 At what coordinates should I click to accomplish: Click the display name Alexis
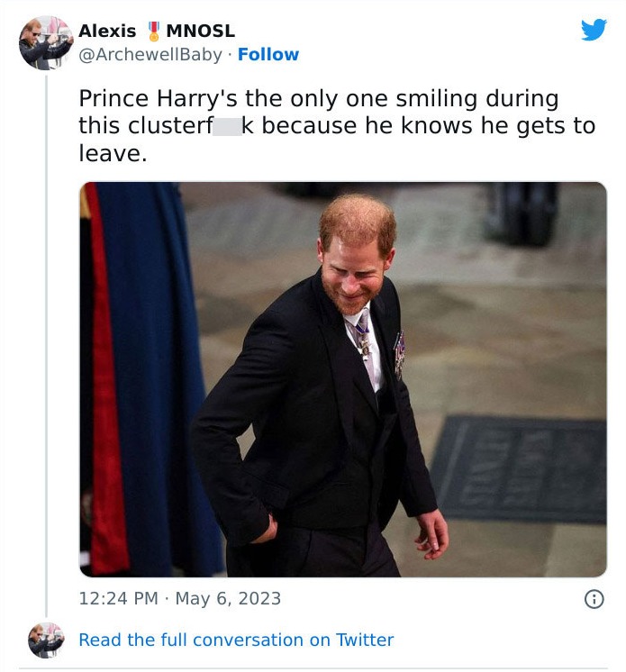pos(107,31)
